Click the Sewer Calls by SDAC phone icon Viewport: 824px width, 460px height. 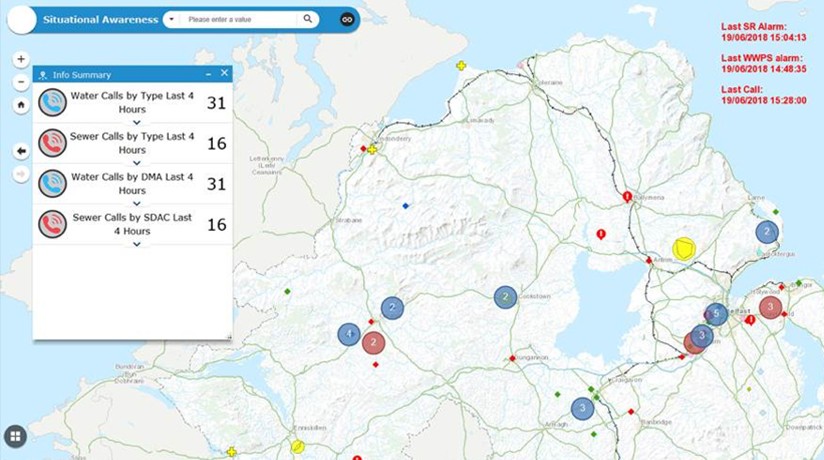click(53, 224)
